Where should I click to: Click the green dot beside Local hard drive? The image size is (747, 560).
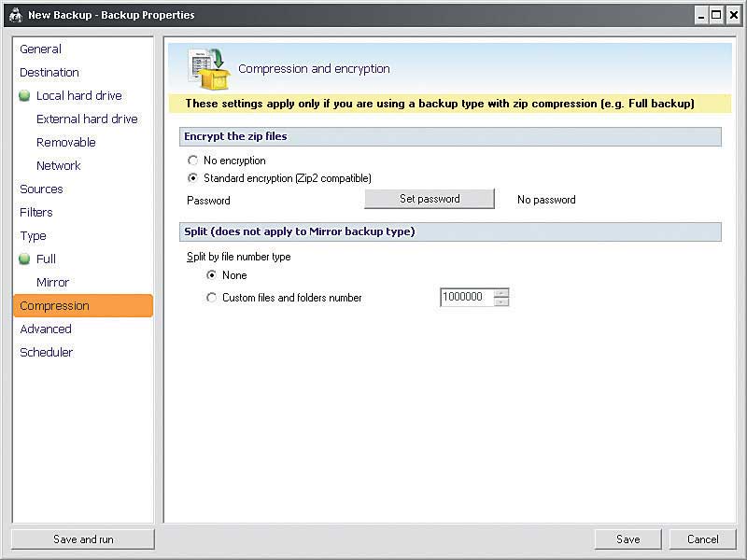24,96
